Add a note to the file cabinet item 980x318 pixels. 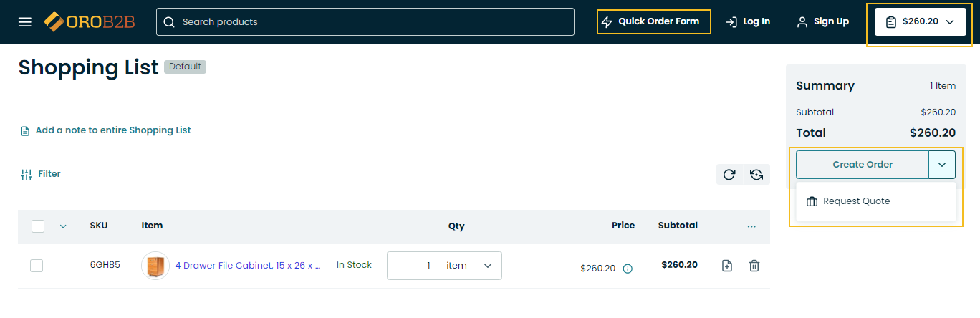[x=727, y=266]
